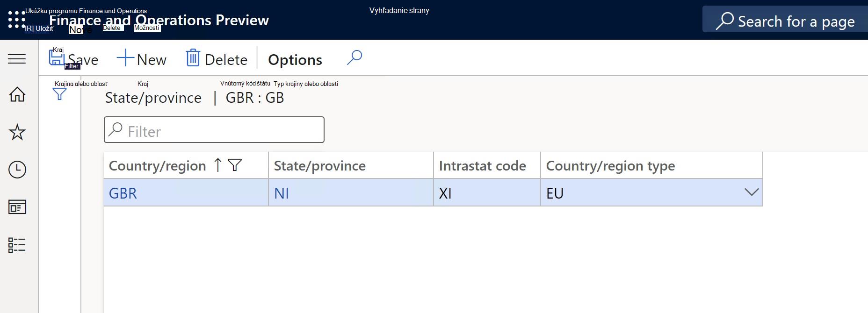Open the Workspaces icon in sidebar
This screenshot has width=868, height=313.
point(17,207)
